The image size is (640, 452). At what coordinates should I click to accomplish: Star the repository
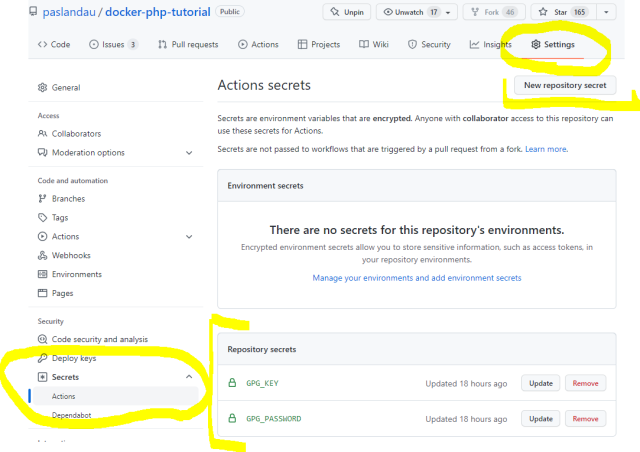pyautogui.click(x=563, y=12)
